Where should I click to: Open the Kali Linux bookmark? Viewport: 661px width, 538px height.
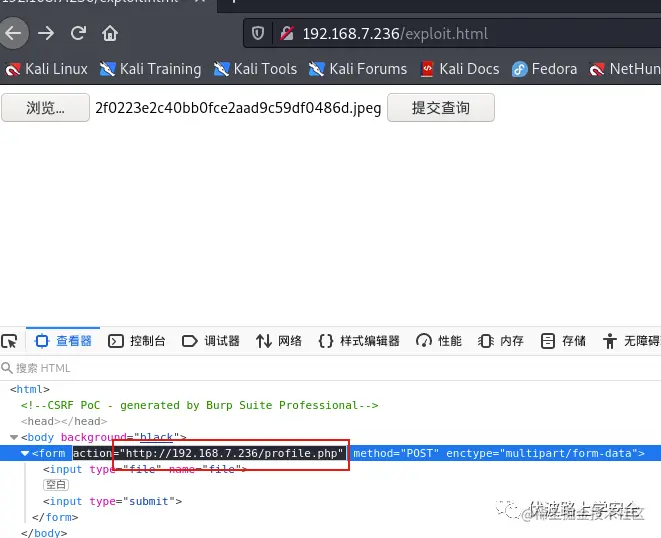(46, 69)
